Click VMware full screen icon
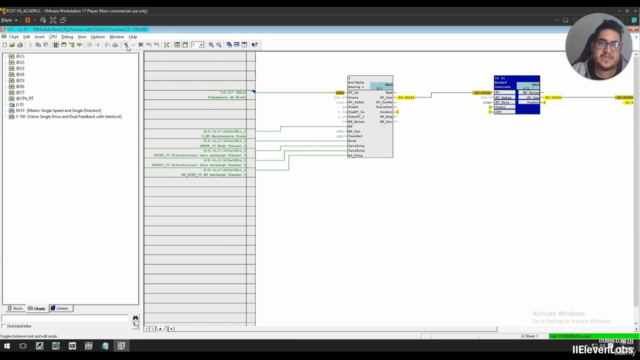 point(53,20)
